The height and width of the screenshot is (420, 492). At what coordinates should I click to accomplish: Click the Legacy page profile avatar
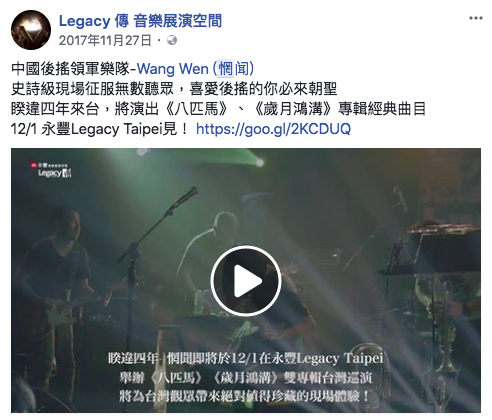[x=31, y=30]
